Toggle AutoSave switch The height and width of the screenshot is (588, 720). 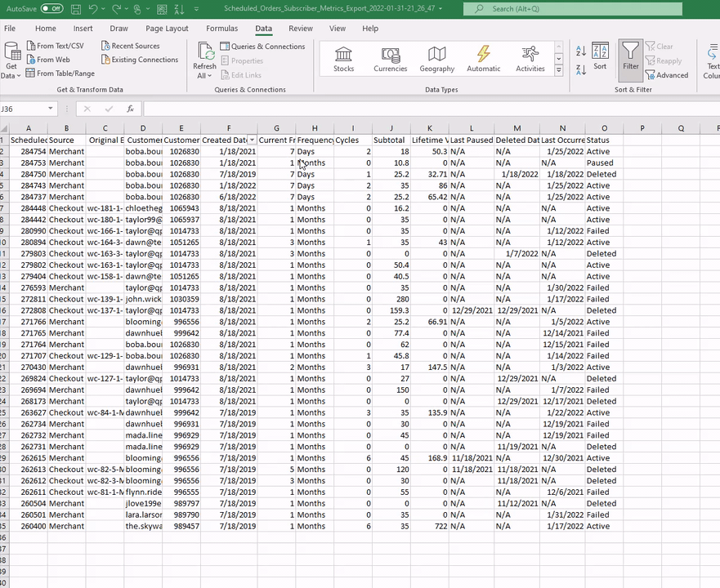[51, 8]
